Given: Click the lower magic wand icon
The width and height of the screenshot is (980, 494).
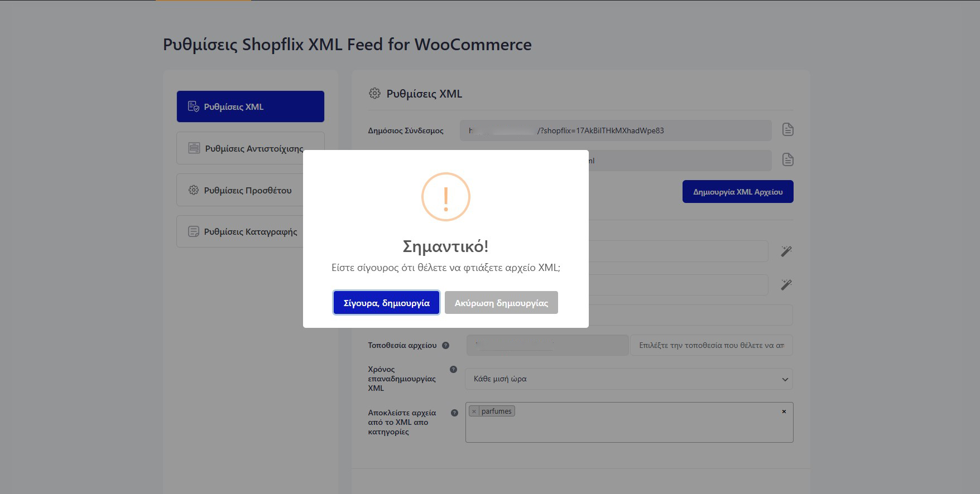Looking at the screenshot, I should tap(786, 285).
